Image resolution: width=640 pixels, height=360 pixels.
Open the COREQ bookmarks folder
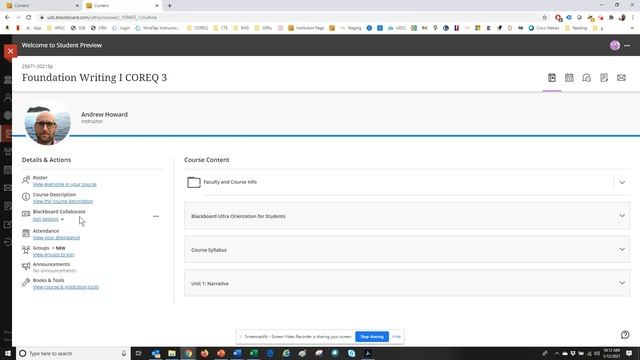click(x=198, y=28)
